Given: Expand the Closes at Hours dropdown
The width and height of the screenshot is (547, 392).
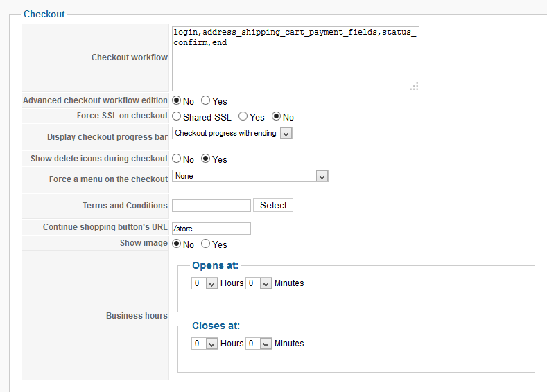Looking at the screenshot, I should tap(205, 344).
